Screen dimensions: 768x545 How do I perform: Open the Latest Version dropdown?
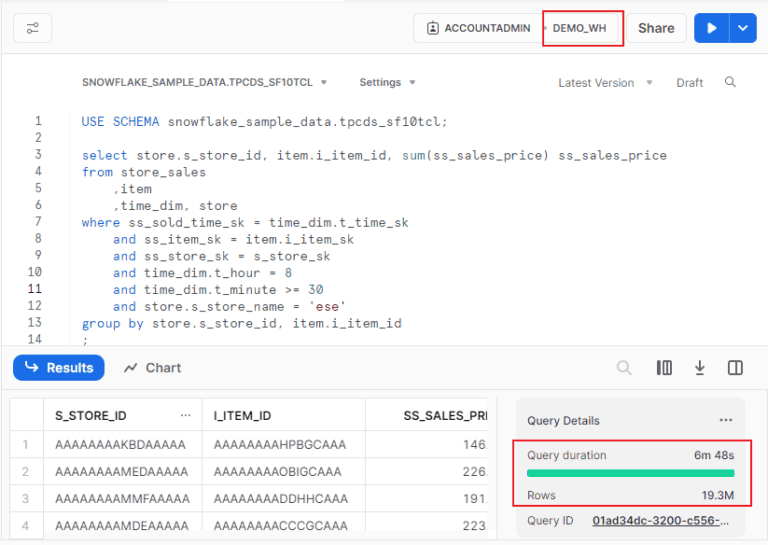point(605,83)
